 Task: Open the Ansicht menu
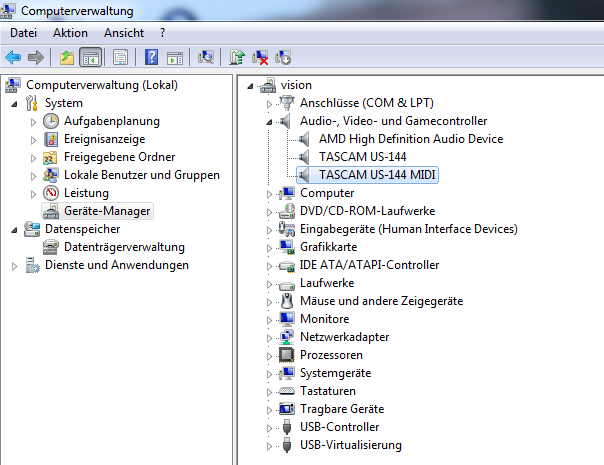(124, 33)
